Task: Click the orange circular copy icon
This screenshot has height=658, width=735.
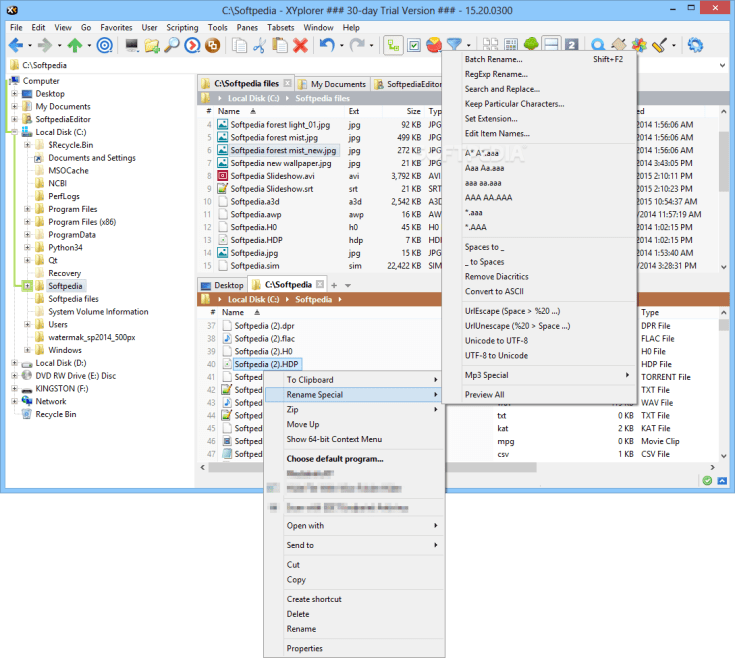Action: click(212, 45)
